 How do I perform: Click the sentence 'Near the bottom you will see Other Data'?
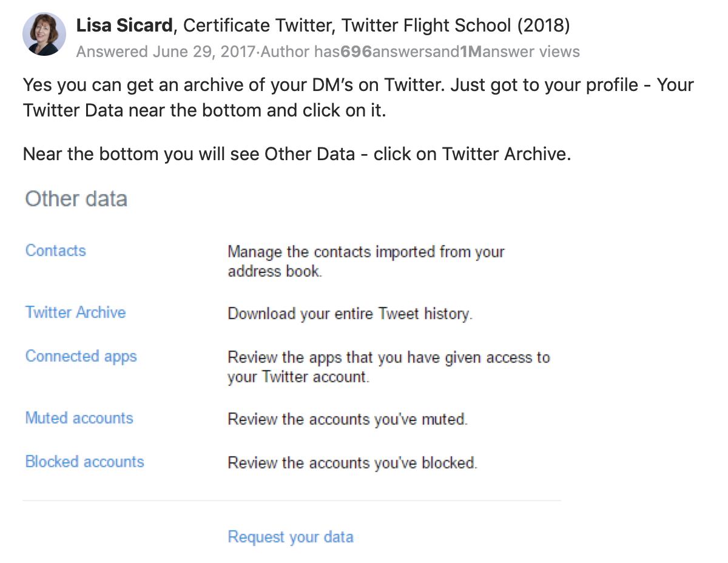(297, 153)
